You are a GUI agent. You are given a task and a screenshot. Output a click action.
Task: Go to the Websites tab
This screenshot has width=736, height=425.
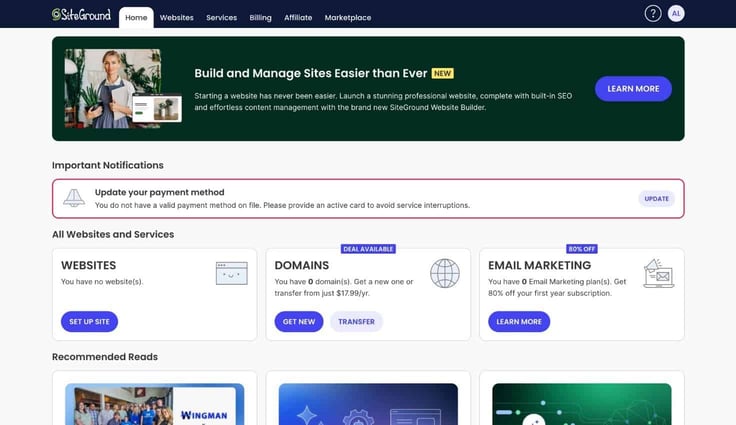pos(176,17)
